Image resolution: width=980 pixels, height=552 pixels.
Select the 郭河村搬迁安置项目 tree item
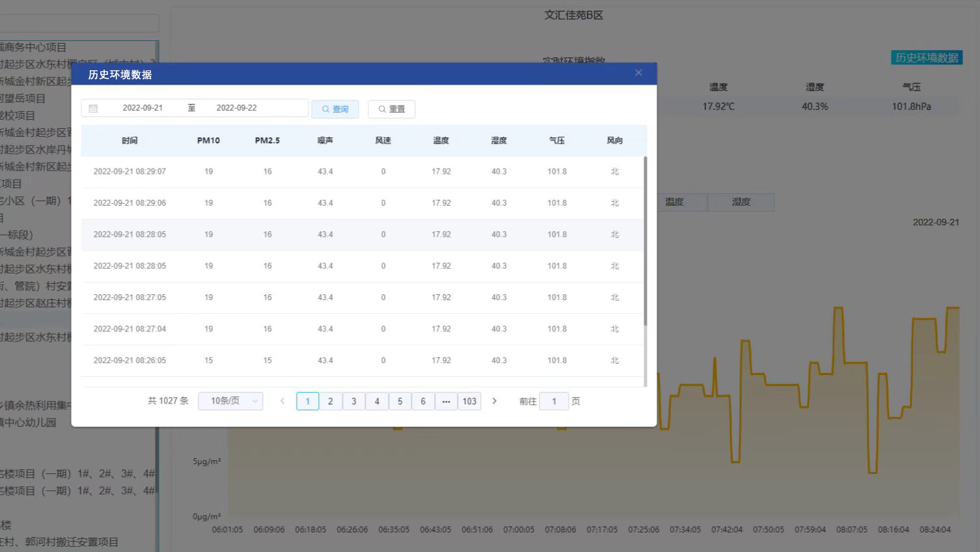click(x=59, y=542)
